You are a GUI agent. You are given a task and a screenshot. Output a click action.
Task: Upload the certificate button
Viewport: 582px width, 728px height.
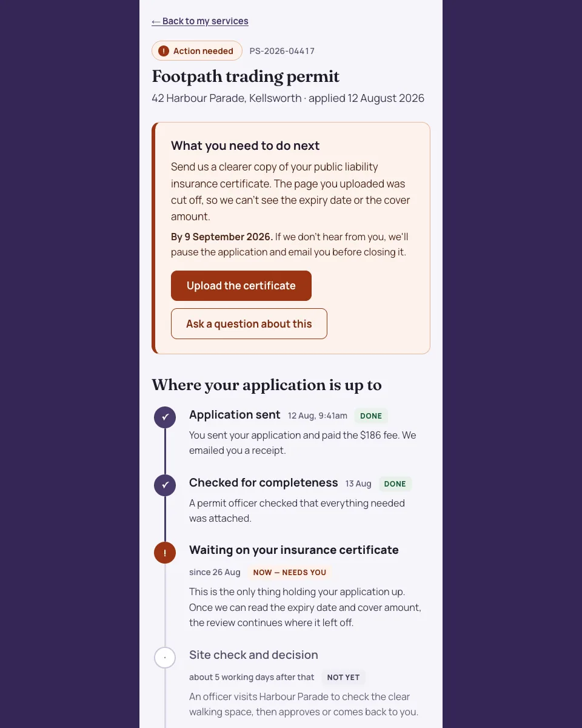(x=241, y=286)
